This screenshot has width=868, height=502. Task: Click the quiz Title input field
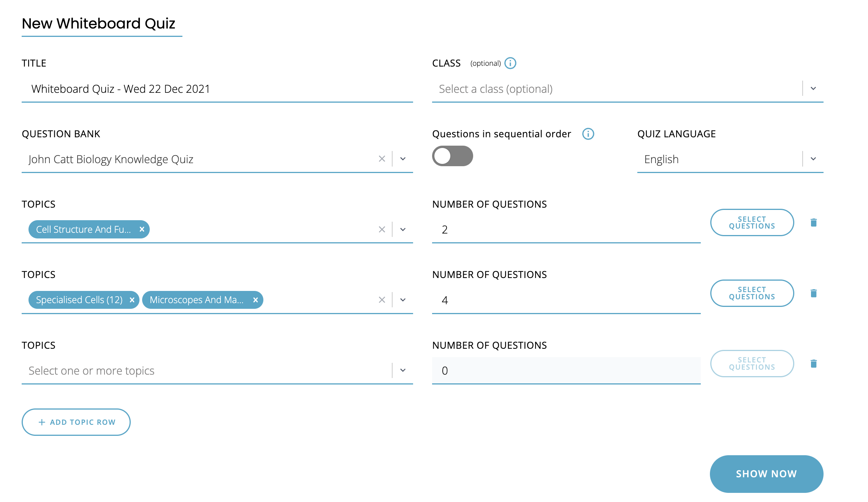coord(217,89)
